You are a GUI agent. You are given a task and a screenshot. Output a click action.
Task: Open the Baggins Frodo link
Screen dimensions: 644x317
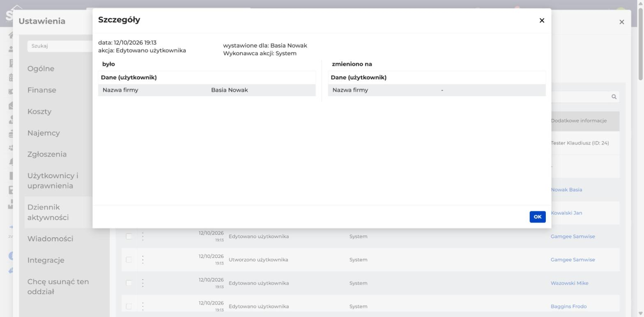(x=568, y=306)
